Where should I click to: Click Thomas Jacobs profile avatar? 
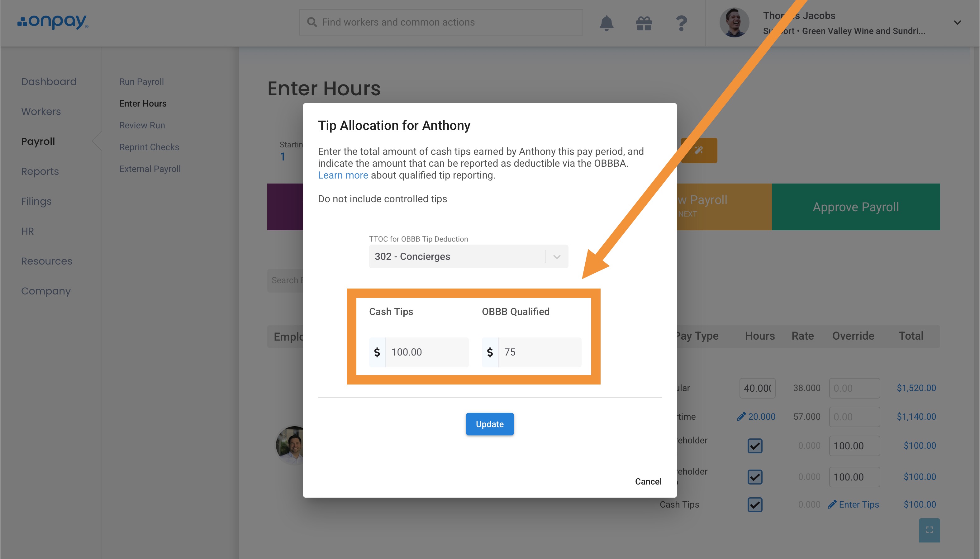[x=734, y=23]
